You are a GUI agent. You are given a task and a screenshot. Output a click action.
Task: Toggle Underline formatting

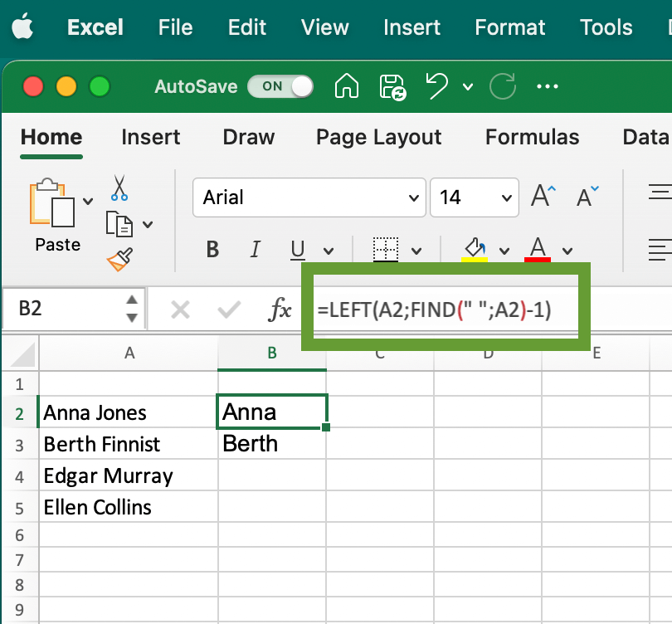[x=298, y=250]
